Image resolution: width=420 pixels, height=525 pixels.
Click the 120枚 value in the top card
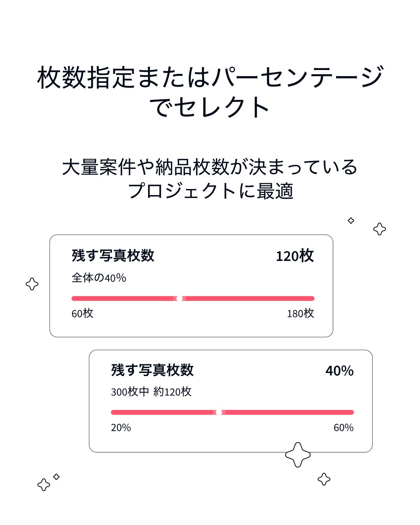(295, 256)
